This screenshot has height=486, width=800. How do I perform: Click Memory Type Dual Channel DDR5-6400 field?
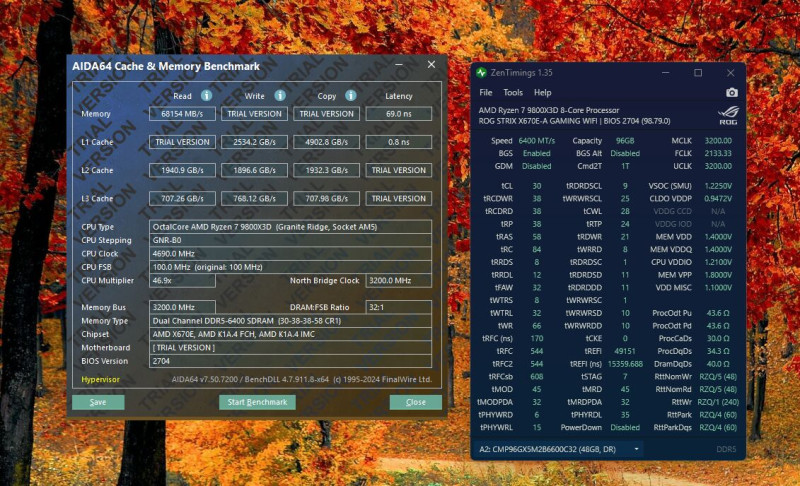290,321
